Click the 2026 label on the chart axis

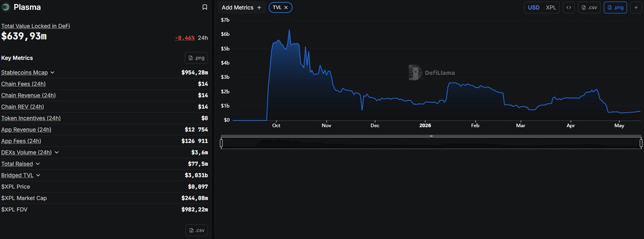[425, 125]
